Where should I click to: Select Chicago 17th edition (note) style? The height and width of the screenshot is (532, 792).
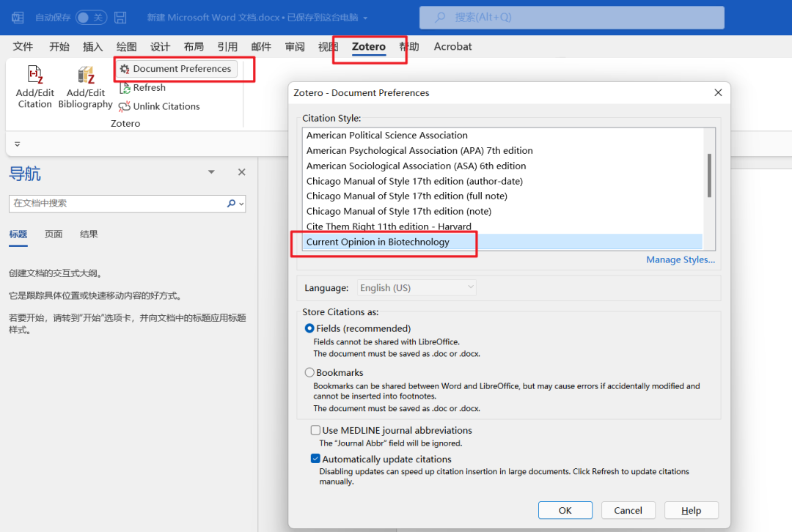coord(502,212)
